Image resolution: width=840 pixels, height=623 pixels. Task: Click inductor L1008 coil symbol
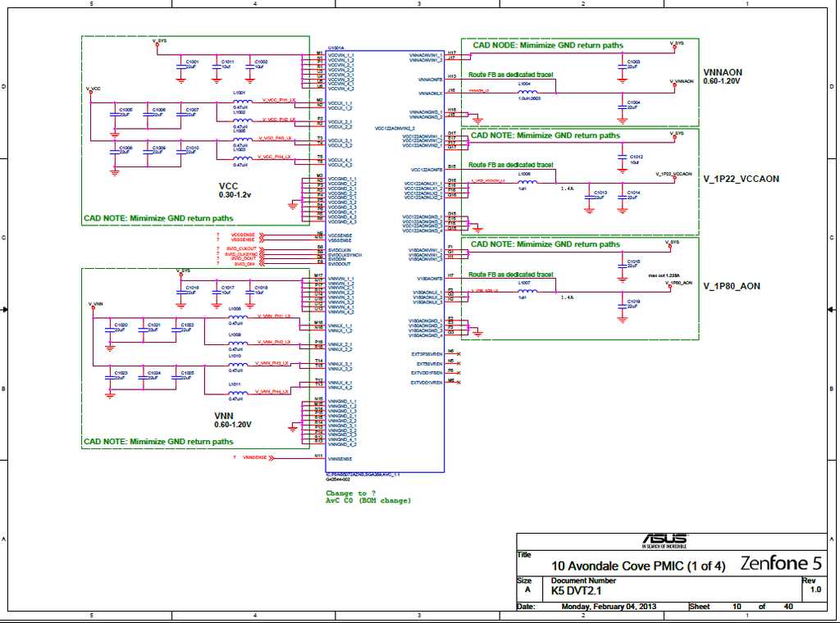tap(238, 317)
